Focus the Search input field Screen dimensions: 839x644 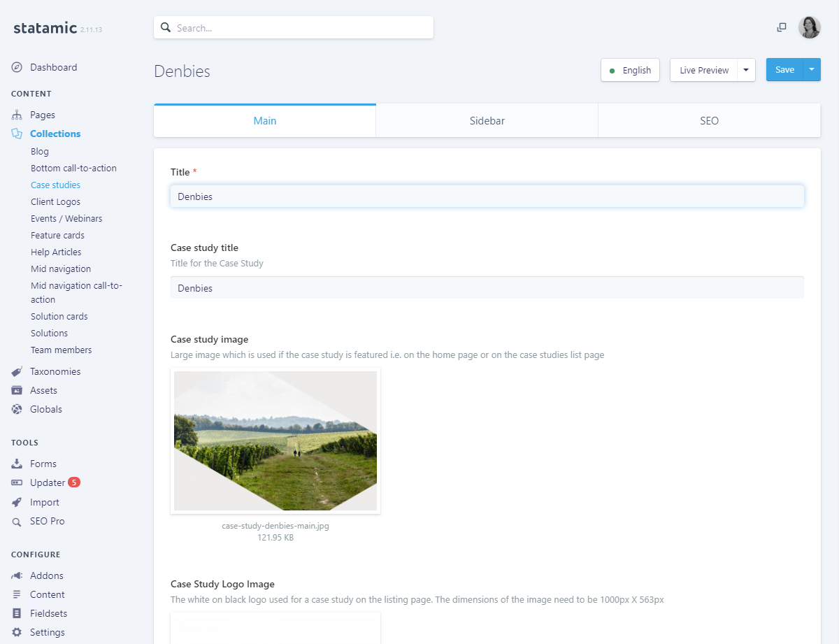point(294,28)
